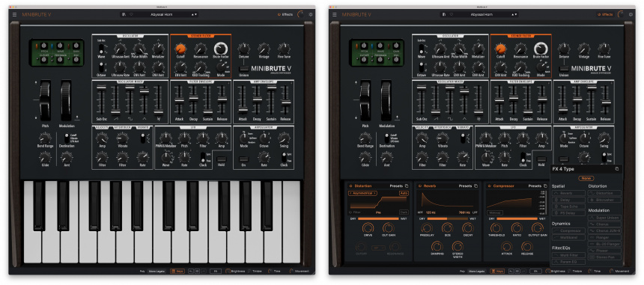Click the heart favorite icon in the keyboard-view window
The width and height of the screenshot is (644, 285).
(x=131, y=14)
